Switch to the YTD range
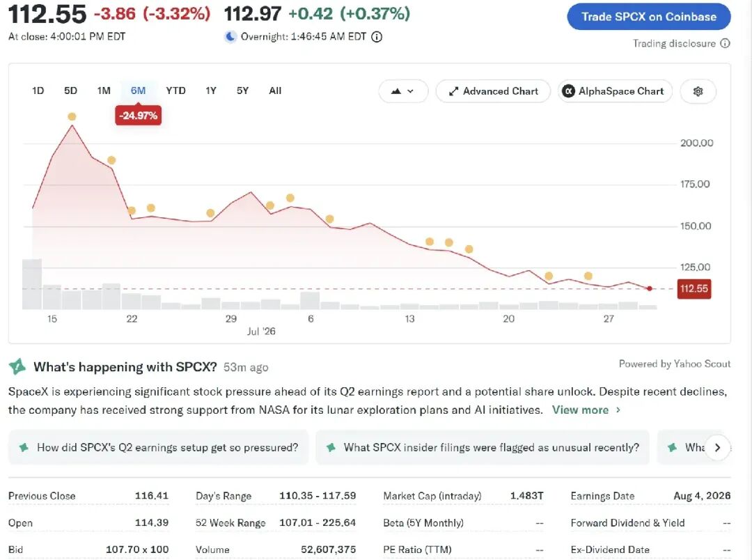 point(175,91)
